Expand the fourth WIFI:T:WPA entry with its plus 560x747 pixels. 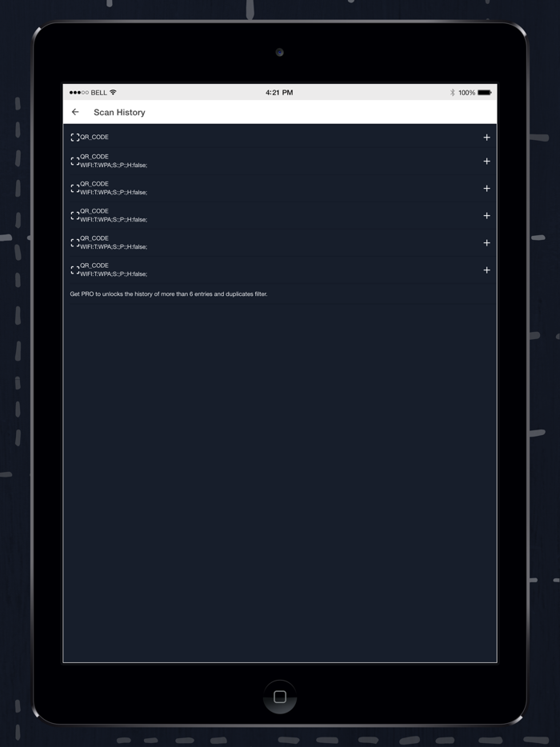[486, 242]
